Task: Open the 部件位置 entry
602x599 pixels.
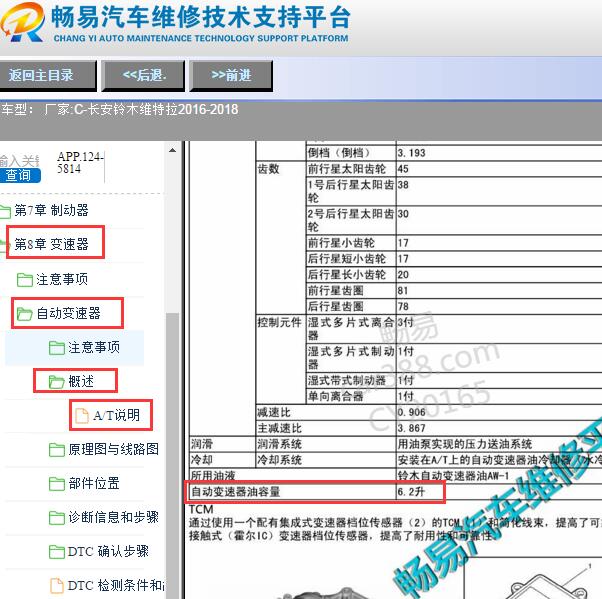Action: [x=94, y=483]
